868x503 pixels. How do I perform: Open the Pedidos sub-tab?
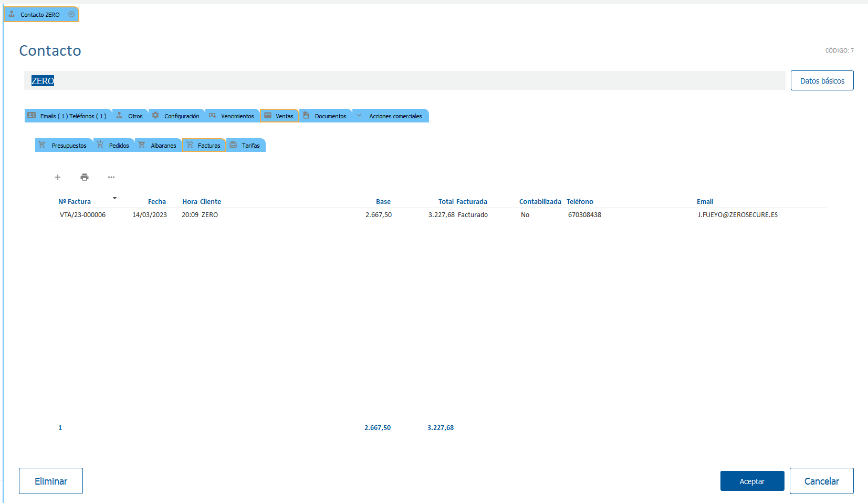click(x=119, y=146)
